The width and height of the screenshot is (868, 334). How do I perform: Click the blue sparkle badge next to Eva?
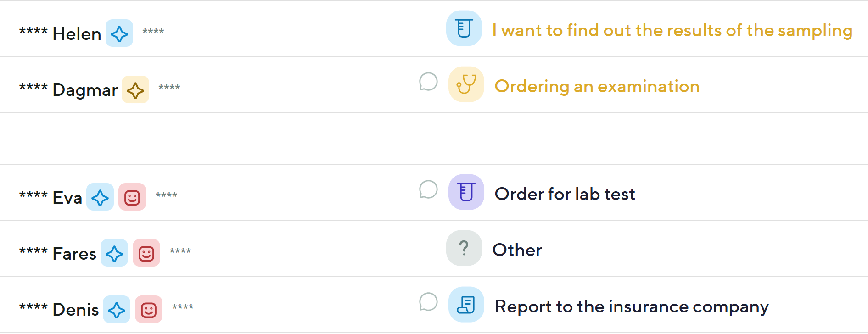(100, 197)
